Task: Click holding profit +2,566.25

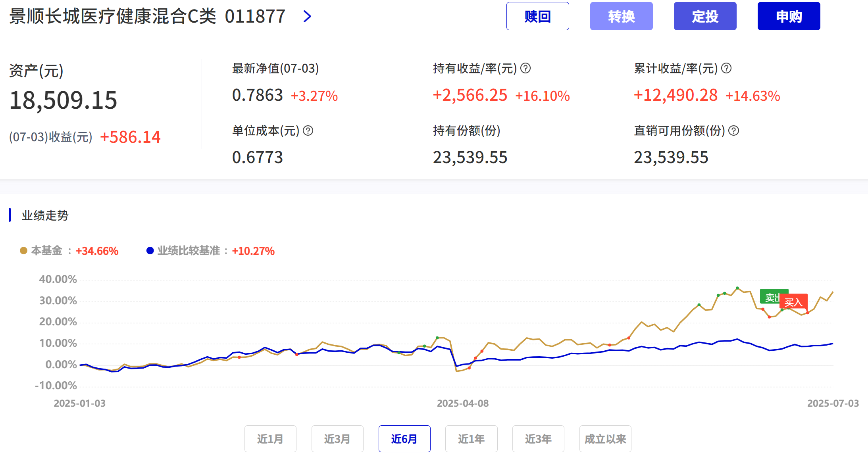Action: tap(470, 95)
